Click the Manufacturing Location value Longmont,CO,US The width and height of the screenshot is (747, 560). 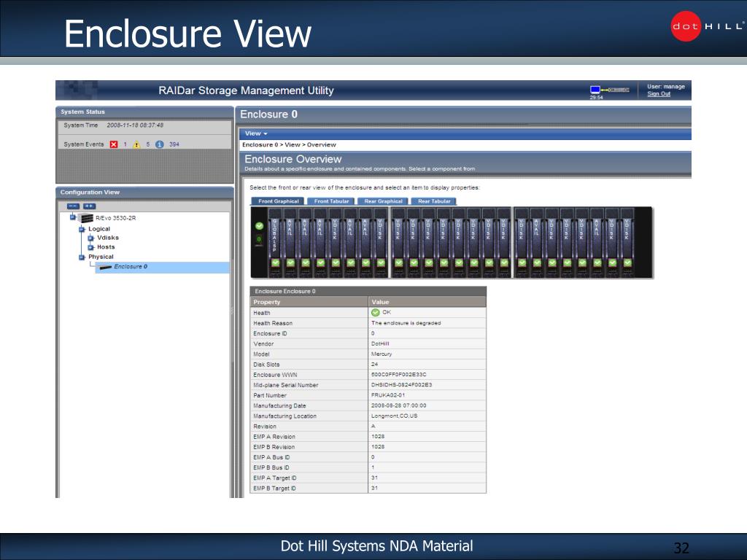point(394,416)
